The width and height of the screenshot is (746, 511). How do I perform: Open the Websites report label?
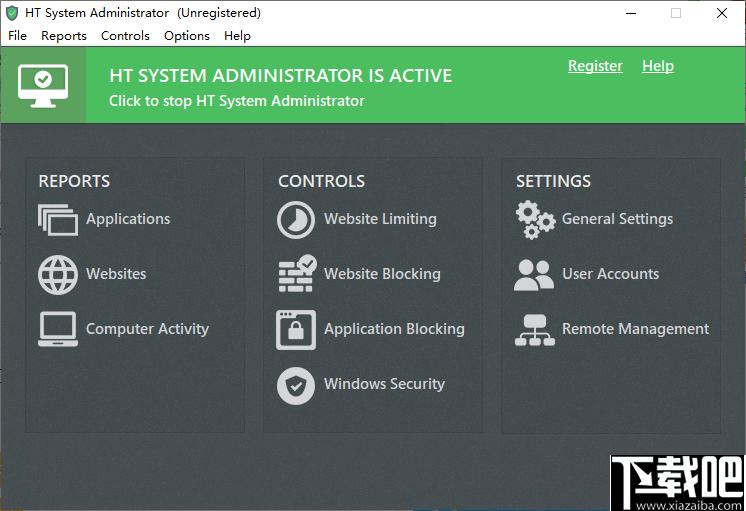(x=116, y=274)
